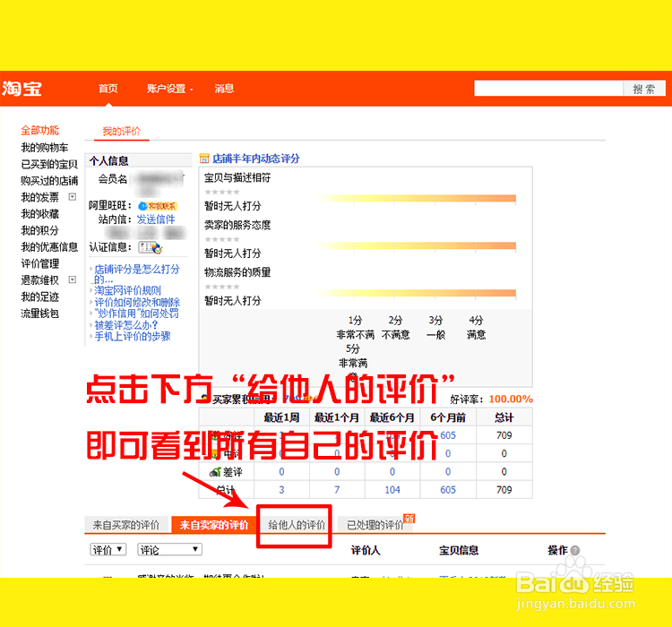
Task: Click the 认证信息 ID card icon
Action: [x=150, y=247]
